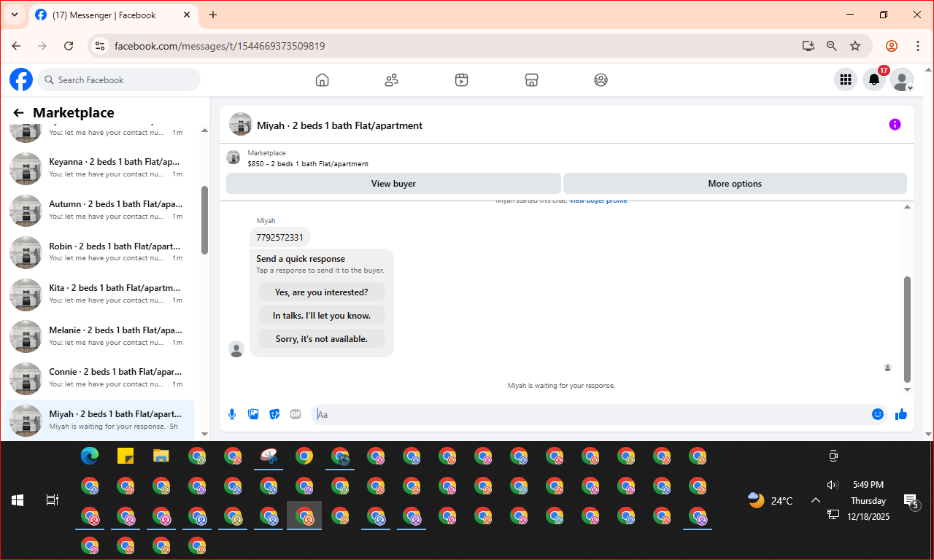Viewport: 934px width, 560px height.
Task: Open Keyanna's conversation in the list
Action: coord(100,168)
